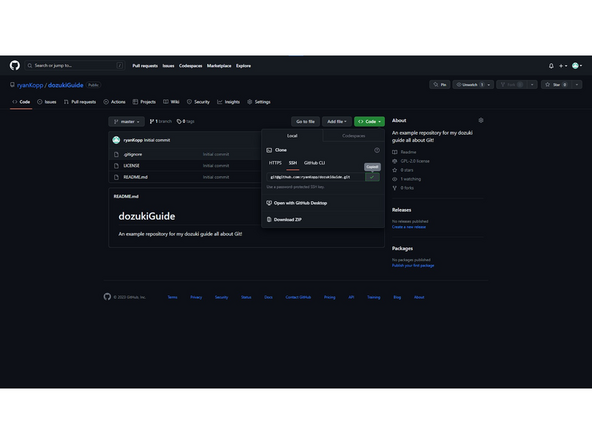Toggle the green Code dropdown button
Screen dimensions: 592x444
point(369,122)
